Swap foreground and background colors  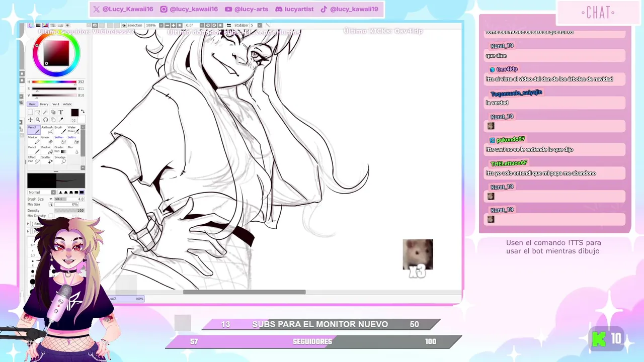pos(83,111)
